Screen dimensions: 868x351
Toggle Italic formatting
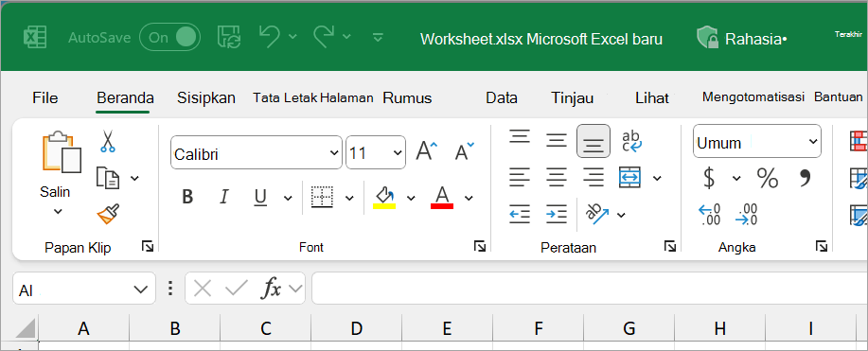pos(224,197)
